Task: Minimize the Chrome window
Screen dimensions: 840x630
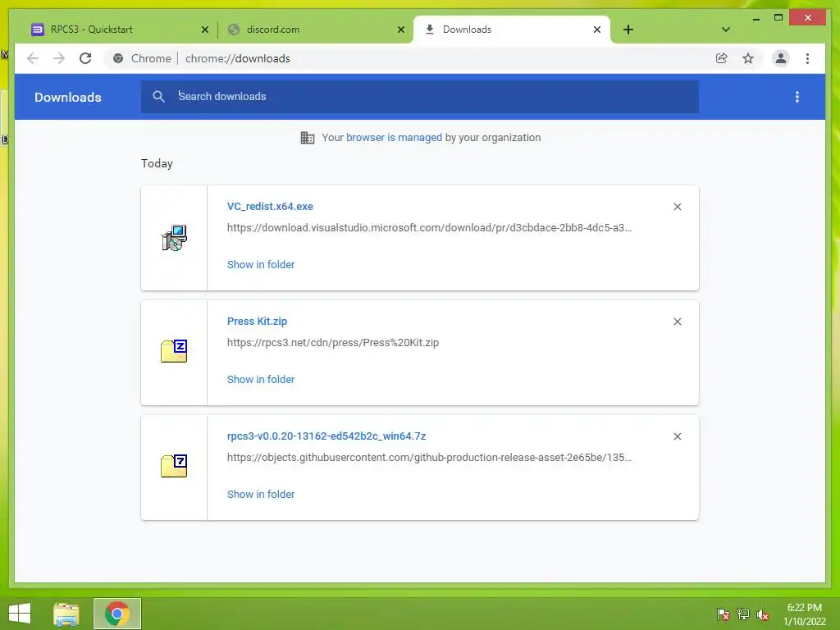Action: 756,18
